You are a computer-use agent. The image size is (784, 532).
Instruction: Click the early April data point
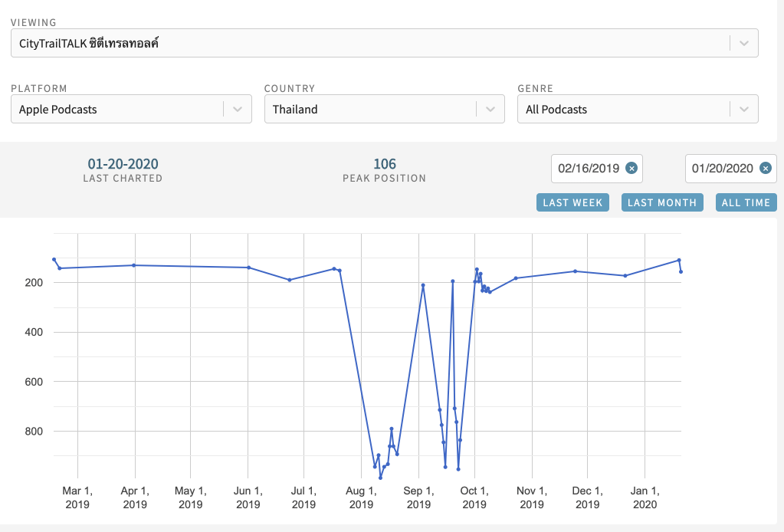pyautogui.click(x=134, y=265)
